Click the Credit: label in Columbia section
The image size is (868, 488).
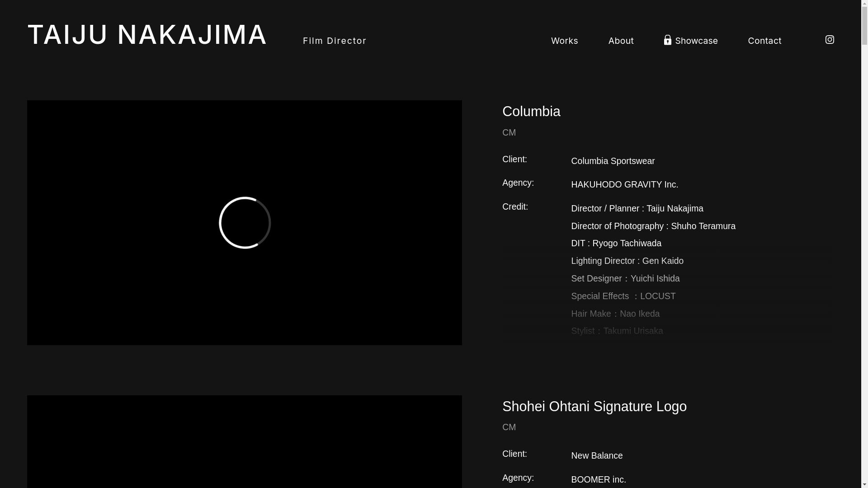click(515, 206)
